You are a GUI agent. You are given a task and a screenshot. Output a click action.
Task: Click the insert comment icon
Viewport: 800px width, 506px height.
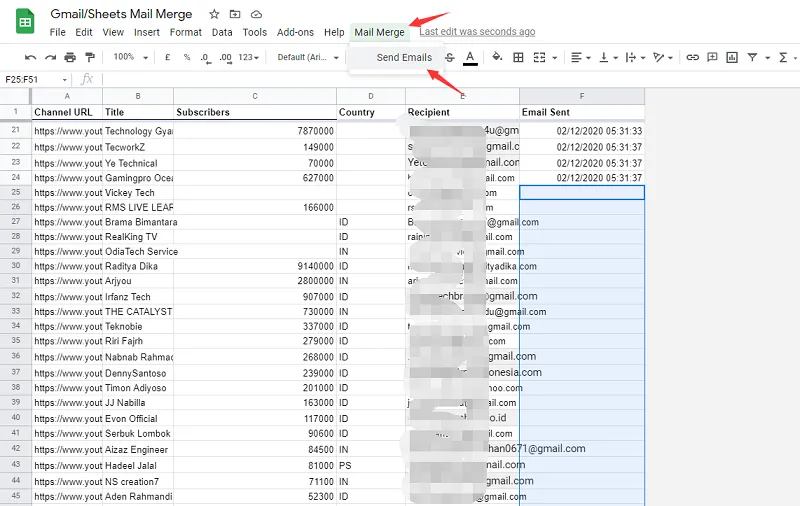(712, 57)
